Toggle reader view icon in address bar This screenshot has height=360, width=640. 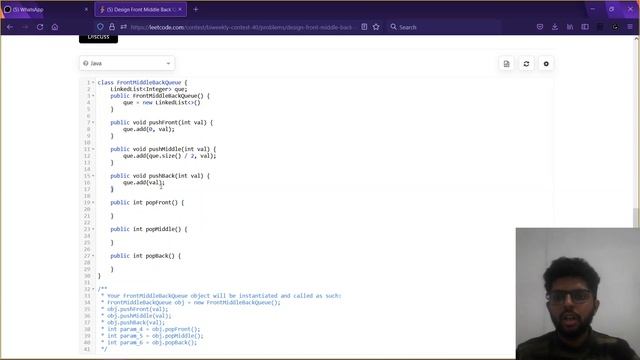(x=364, y=27)
